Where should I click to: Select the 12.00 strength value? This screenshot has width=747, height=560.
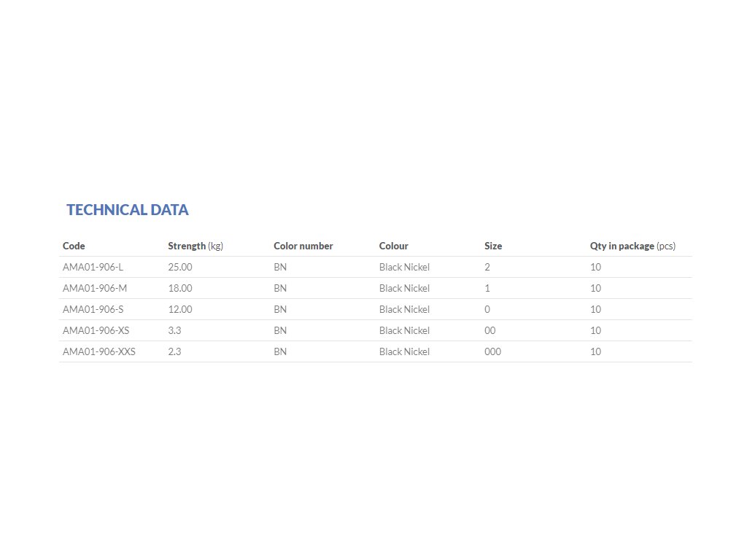[x=180, y=309]
